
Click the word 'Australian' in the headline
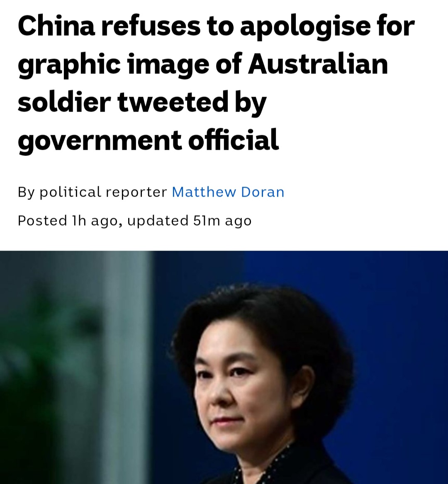pos(318,64)
